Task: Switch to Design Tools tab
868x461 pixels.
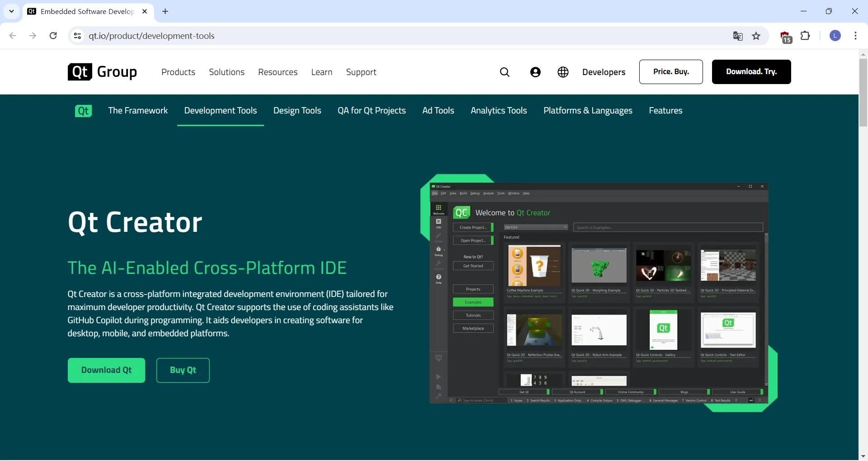Action: 297,111
